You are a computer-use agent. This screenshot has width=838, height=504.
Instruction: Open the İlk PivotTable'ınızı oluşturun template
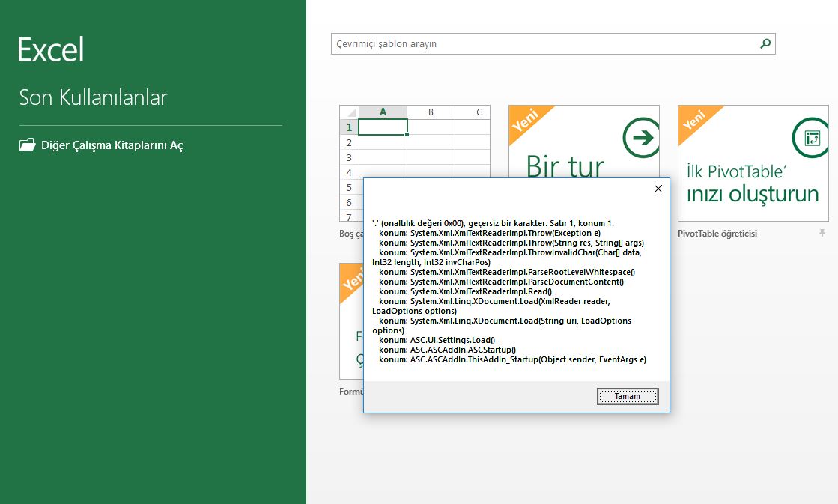(753, 163)
